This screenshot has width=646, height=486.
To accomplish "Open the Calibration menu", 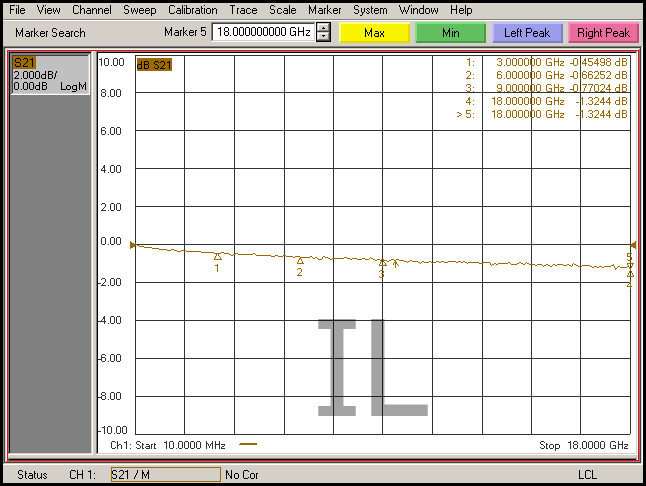I will click(192, 10).
